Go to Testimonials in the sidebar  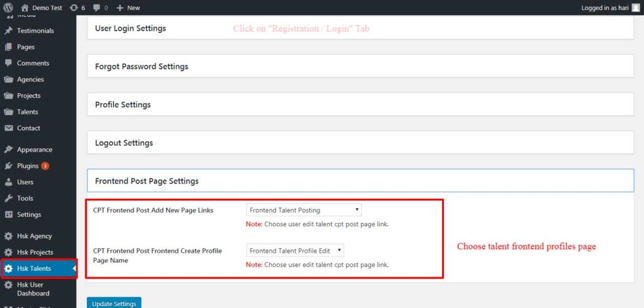click(x=35, y=31)
